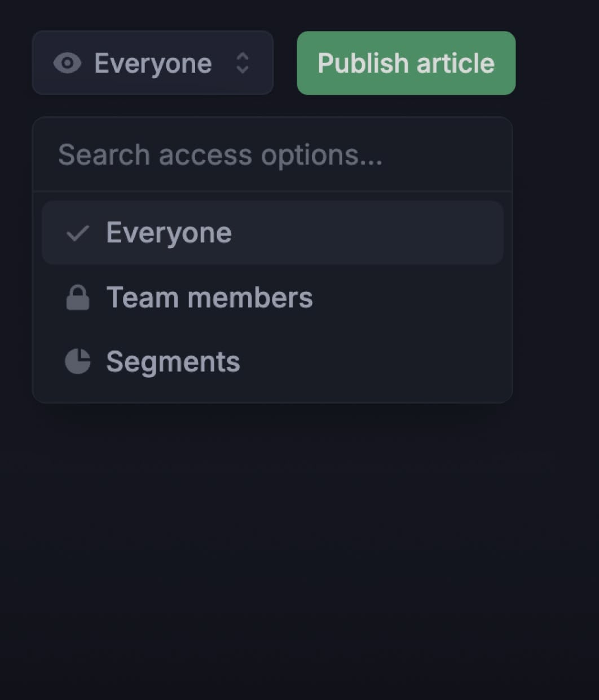Select the visibility eye icon at top
The width and height of the screenshot is (599, 700).
[67, 63]
